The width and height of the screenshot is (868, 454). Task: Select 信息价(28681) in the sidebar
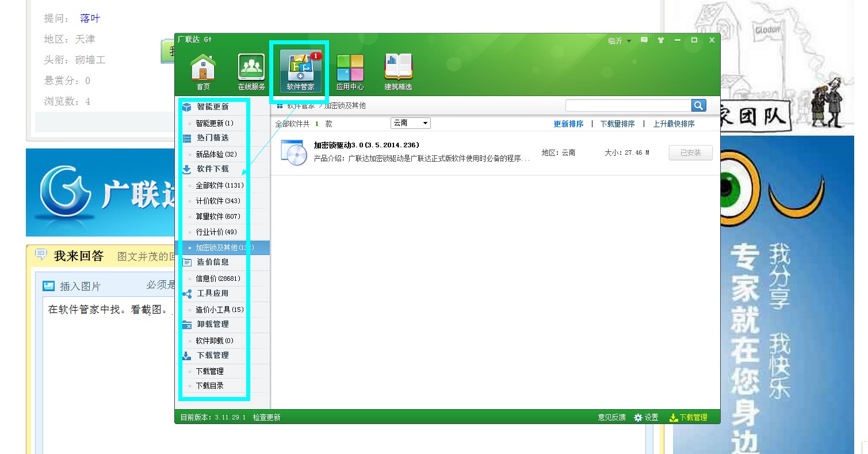tap(218, 278)
